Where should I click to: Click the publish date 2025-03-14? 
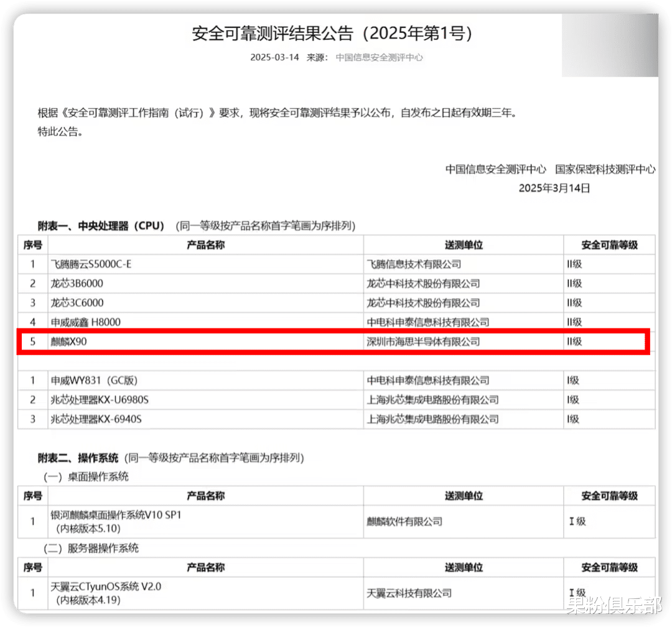tap(274, 57)
